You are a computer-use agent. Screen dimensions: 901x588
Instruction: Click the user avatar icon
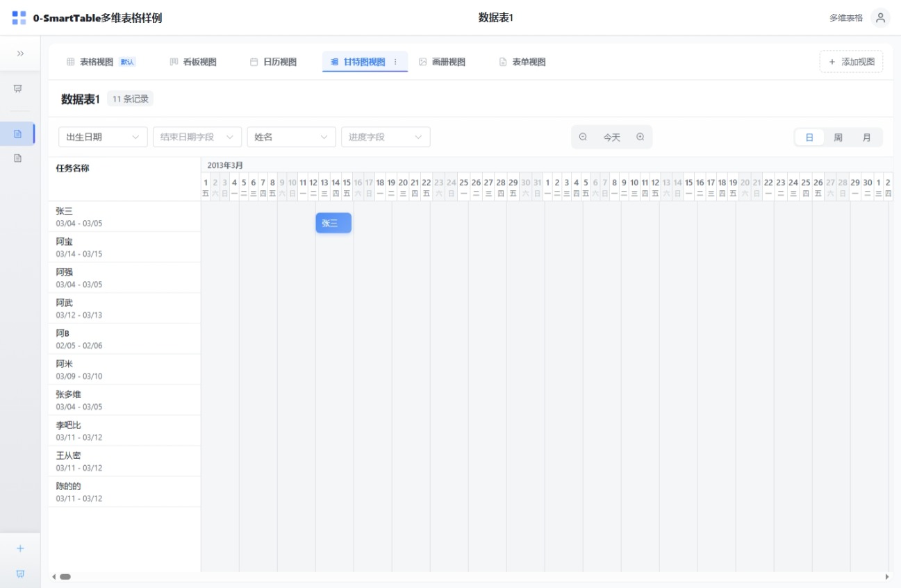(x=880, y=18)
